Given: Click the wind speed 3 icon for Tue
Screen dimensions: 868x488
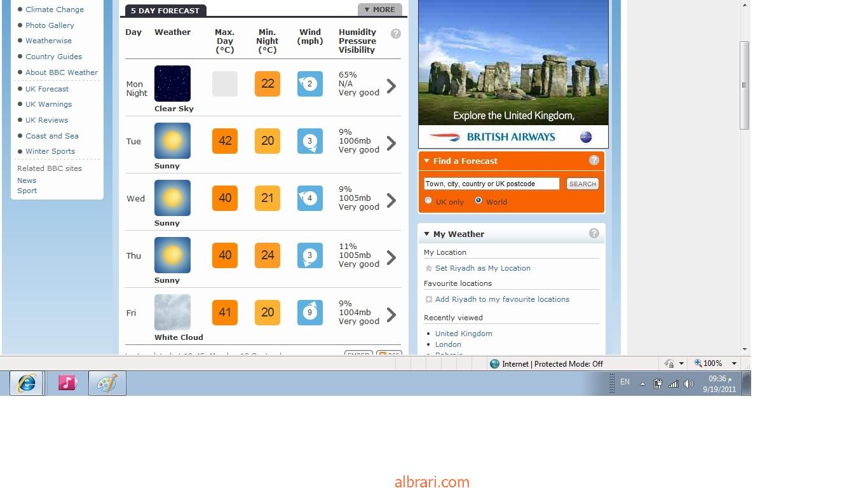Looking at the screenshot, I should tap(310, 141).
